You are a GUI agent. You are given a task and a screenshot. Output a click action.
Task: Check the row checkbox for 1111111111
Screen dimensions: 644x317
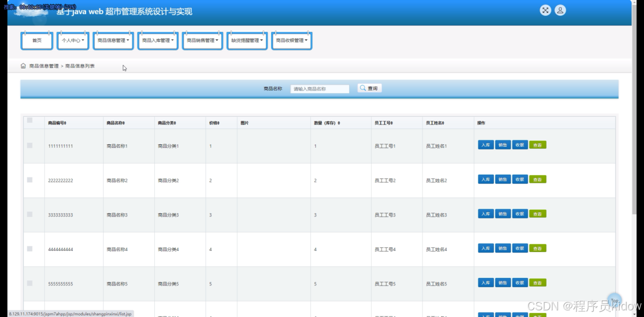pos(29,145)
